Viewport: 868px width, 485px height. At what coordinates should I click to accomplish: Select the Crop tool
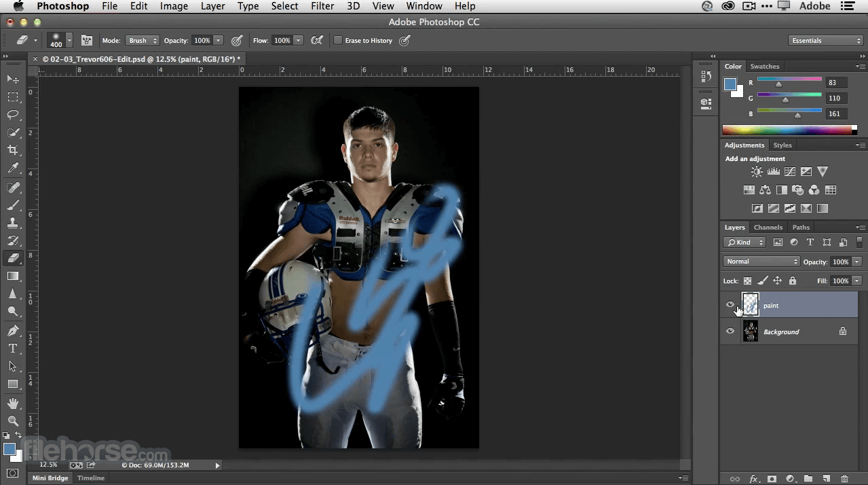point(13,150)
